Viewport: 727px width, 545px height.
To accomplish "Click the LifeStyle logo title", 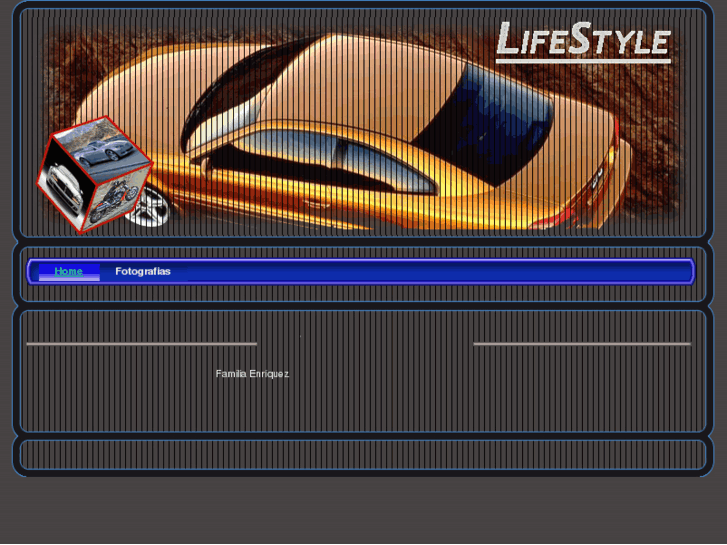I will tap(583, 42).
